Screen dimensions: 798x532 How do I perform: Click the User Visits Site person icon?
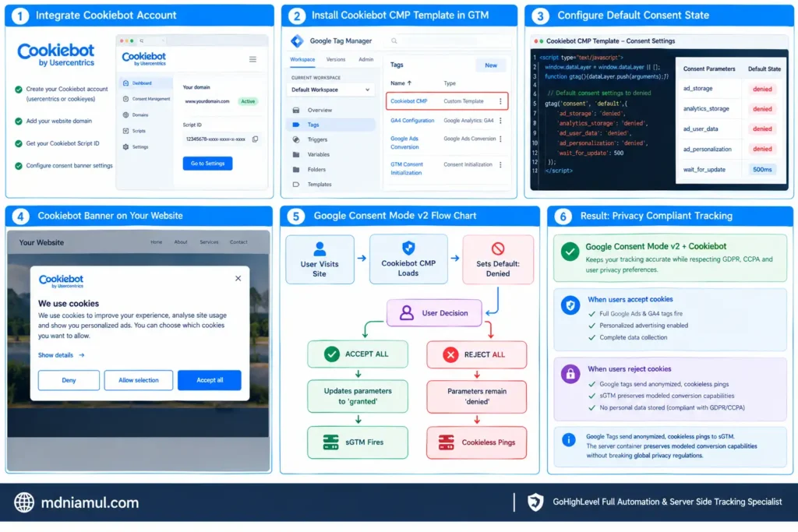coord(320,248)
